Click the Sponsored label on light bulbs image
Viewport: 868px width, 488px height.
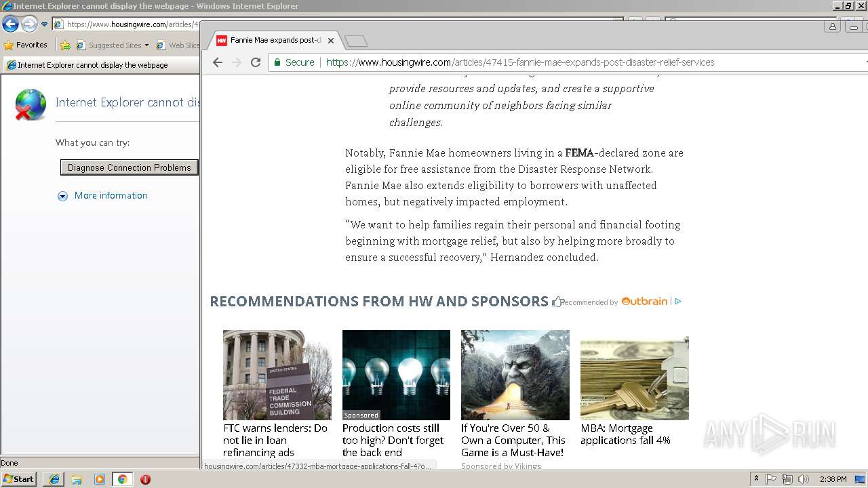coord(361,415)
